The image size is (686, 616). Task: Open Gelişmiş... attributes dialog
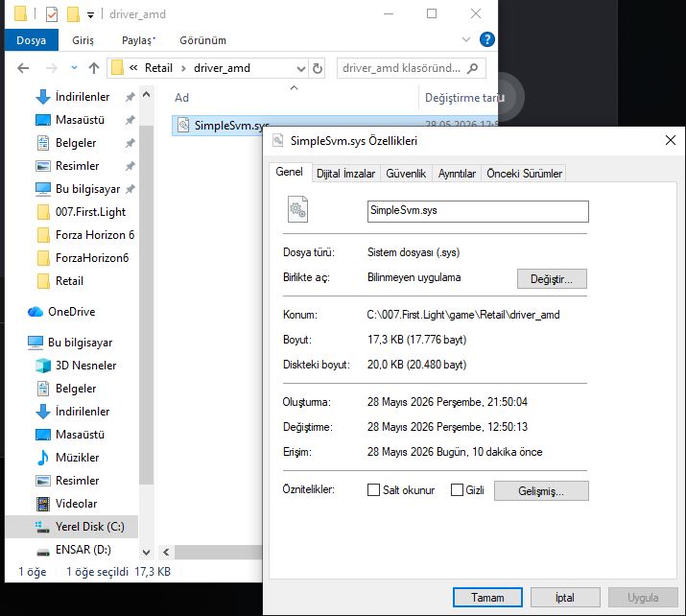point(541,491)
